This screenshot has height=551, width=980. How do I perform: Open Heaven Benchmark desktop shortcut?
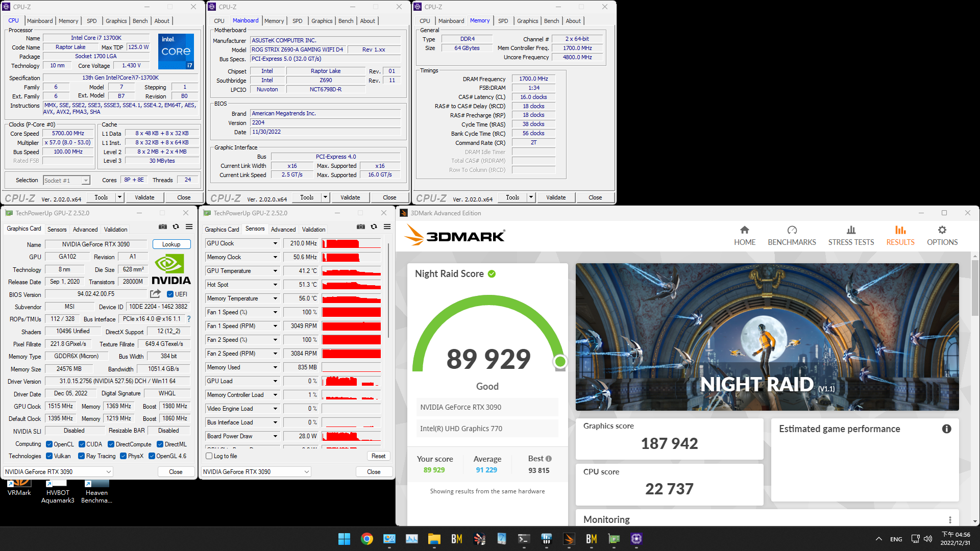click(x=96, y=492)
